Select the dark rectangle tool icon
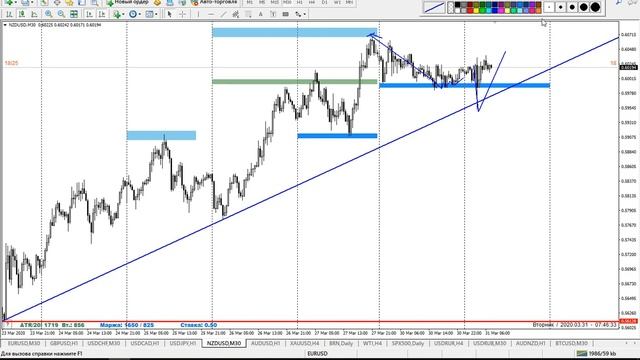 285,14
